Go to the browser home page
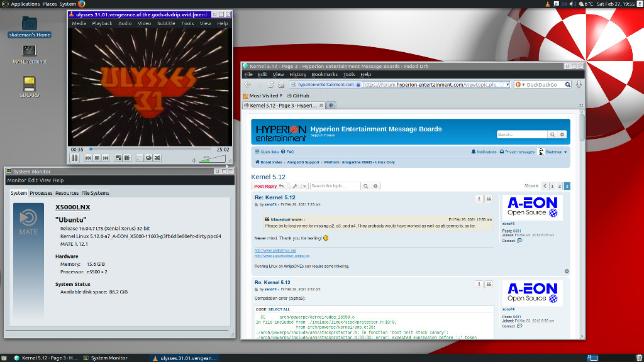The height and width of the screenshot is (362, 644). click(281, 85)
